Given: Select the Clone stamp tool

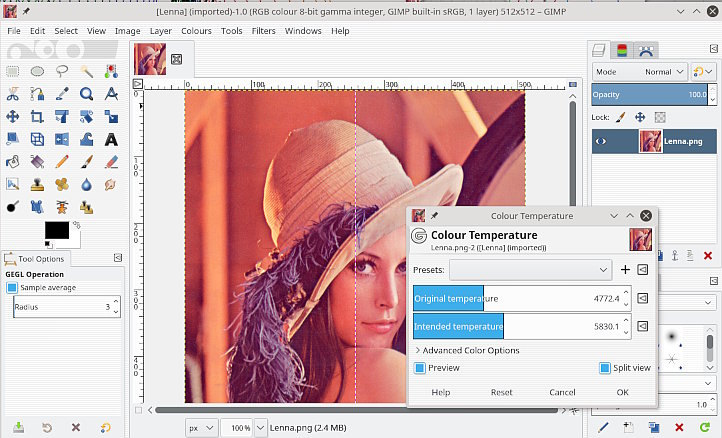Looking at the screenshot, I should click(37, 184).
